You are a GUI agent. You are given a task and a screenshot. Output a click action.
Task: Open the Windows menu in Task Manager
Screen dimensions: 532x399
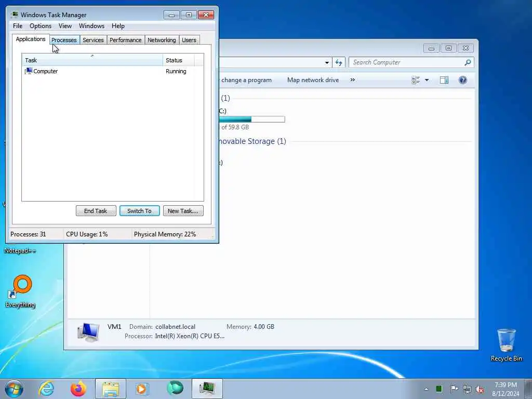(91, 26)
